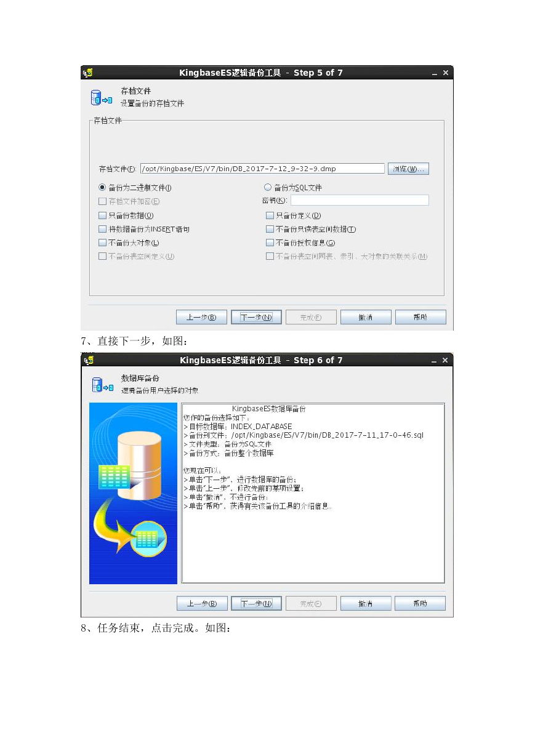
Task: Click 帮助 button in Step 6 dialog
Action: (x=420, y=604)
